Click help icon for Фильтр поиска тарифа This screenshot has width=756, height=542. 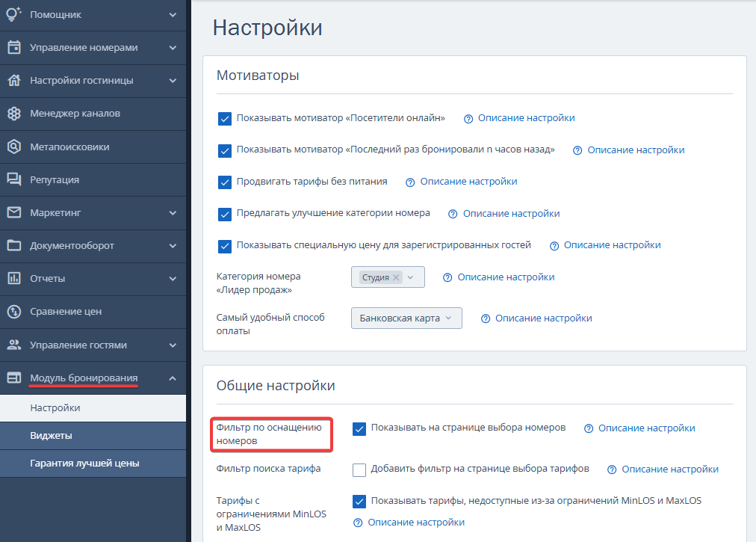click(x=611, y=469)
